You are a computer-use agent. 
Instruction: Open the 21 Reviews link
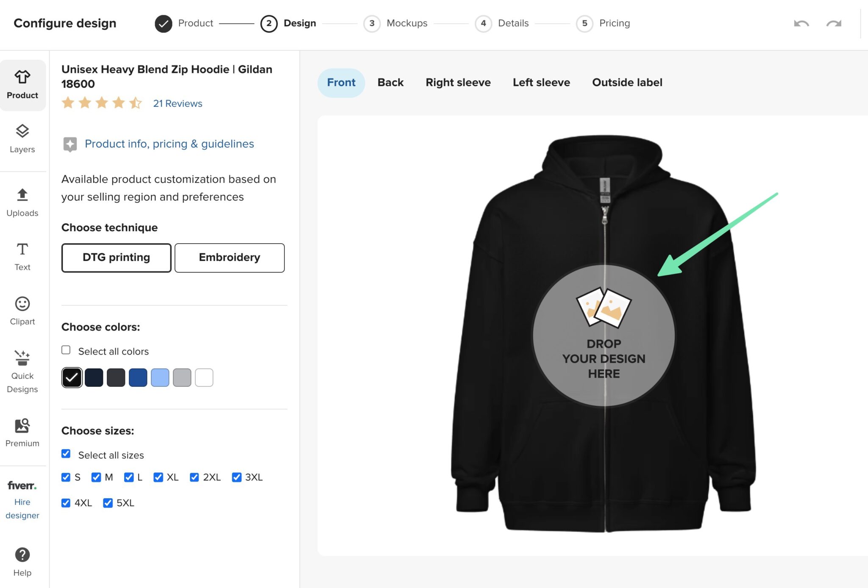coord(178,103)
